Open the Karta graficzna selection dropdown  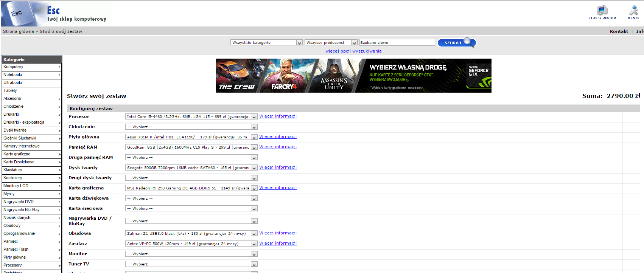pos(191,188)
